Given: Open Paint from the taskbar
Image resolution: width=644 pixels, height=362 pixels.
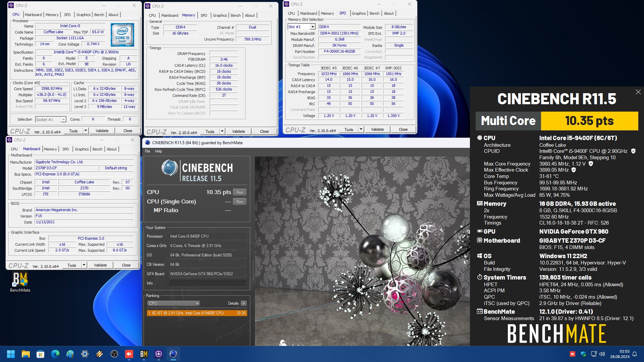Looking at the screenshot, I should pyautogui.click(x=70, y=354).
